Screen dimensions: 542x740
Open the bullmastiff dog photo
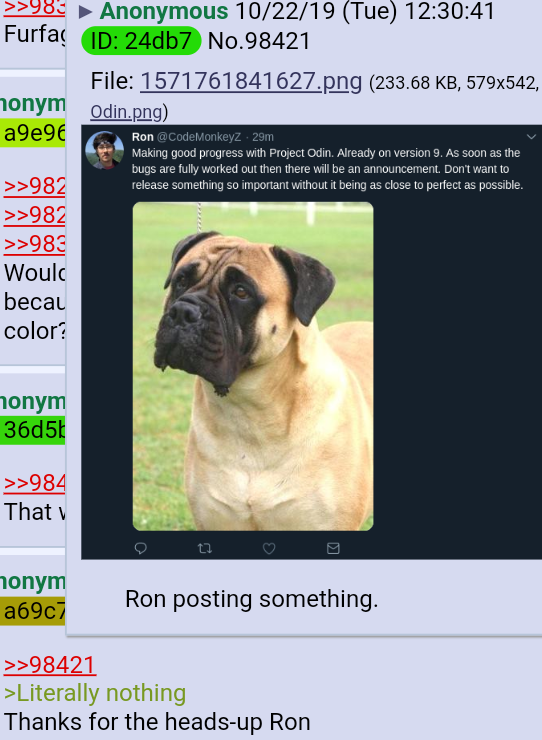tap(253, 366)
